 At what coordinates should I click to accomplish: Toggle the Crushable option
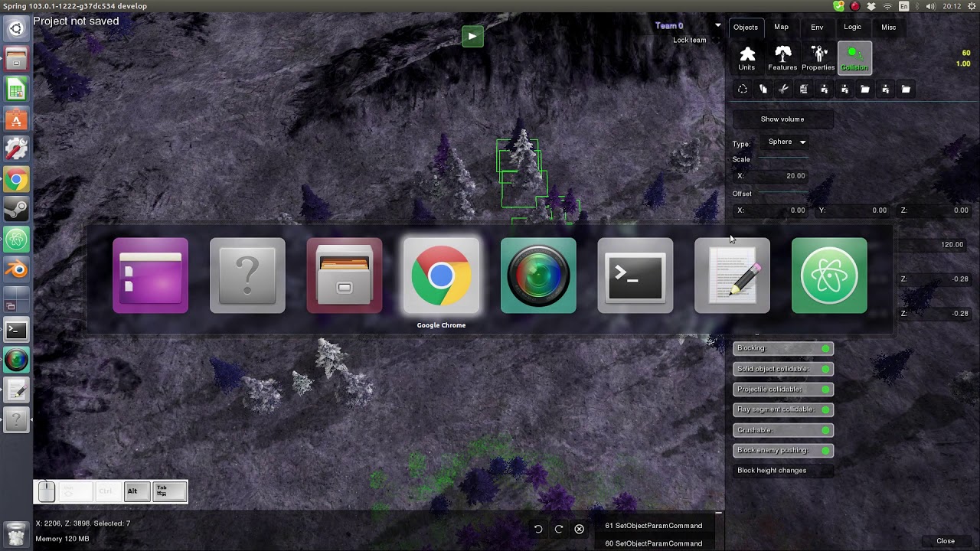(x=783, y=430)
